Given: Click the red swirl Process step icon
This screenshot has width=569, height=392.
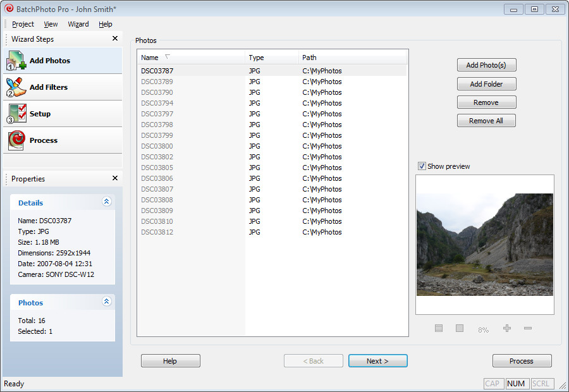Looking at the screenshot, I should (x=16, y=140).
